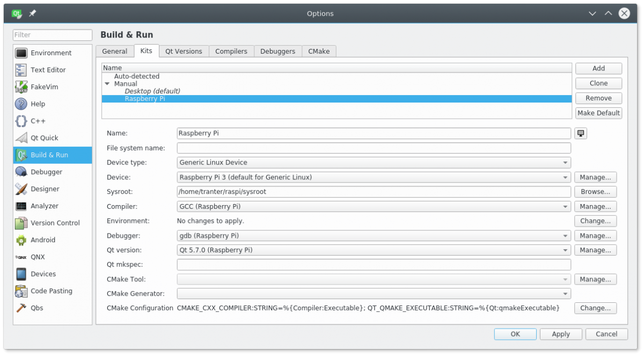The width and height of the screenshot is (644, 356).
Task: Expand the Compiler combo box
Action: (374, 207)
